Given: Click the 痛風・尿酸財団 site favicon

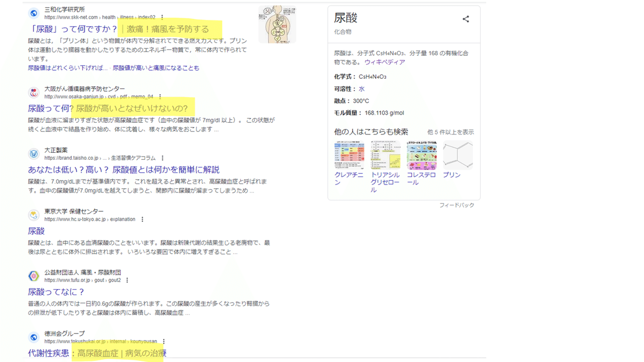Looking at the screenshot, I should point(34,276).
